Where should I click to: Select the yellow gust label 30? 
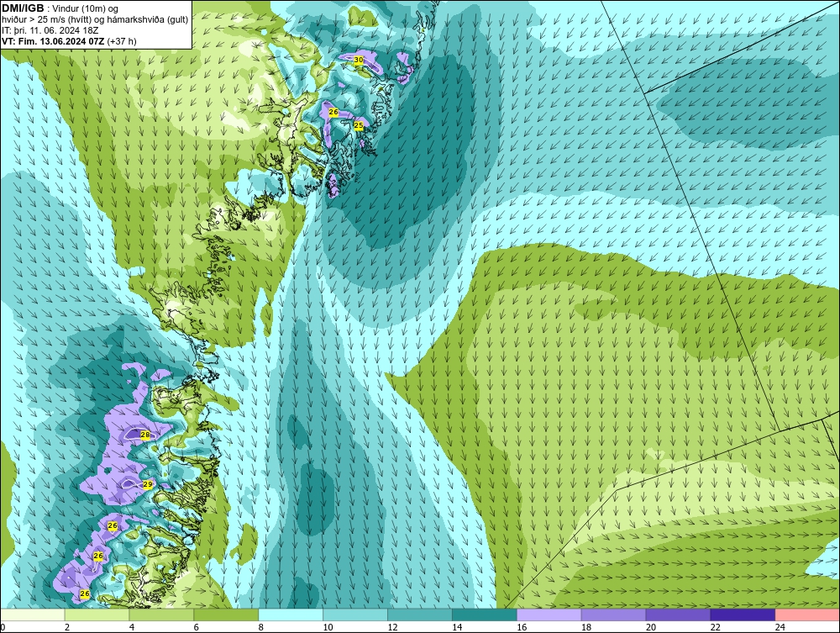point(359,60)
